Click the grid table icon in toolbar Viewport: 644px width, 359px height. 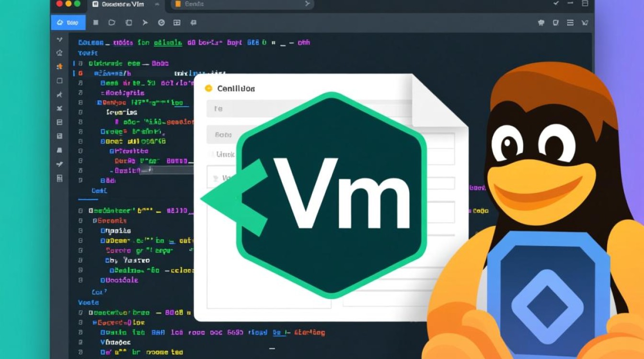pyautogui.click(x=177, y=22)
